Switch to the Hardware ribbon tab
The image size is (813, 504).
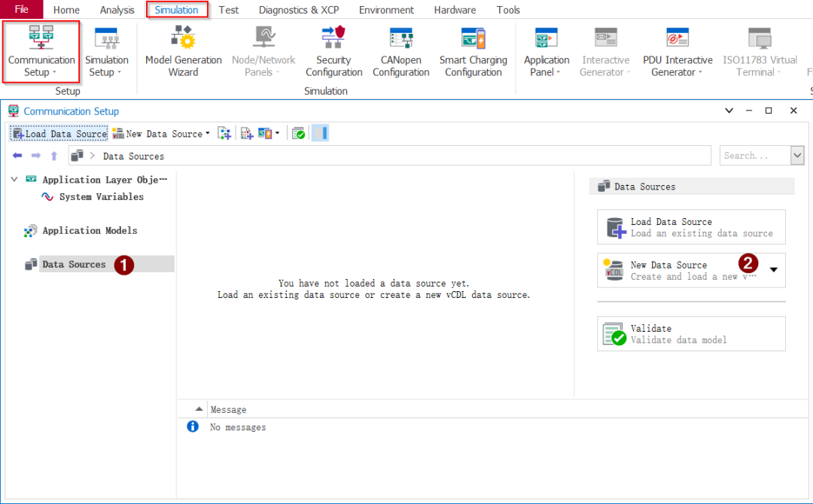point(455,10)
